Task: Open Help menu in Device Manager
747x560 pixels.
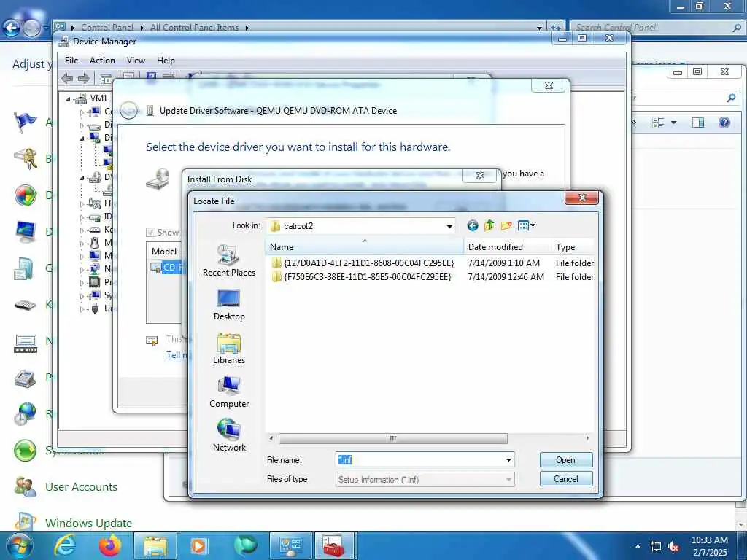Action: (166, 61)
